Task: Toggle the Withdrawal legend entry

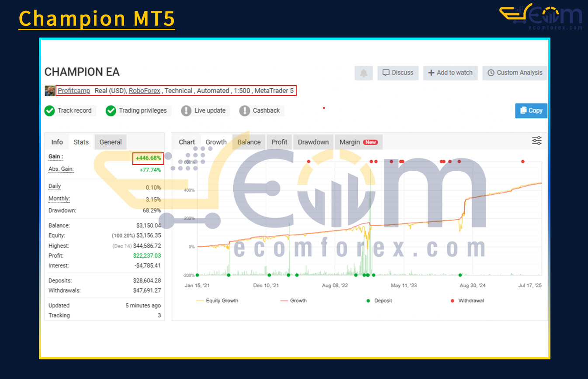Action: (467, 300)
